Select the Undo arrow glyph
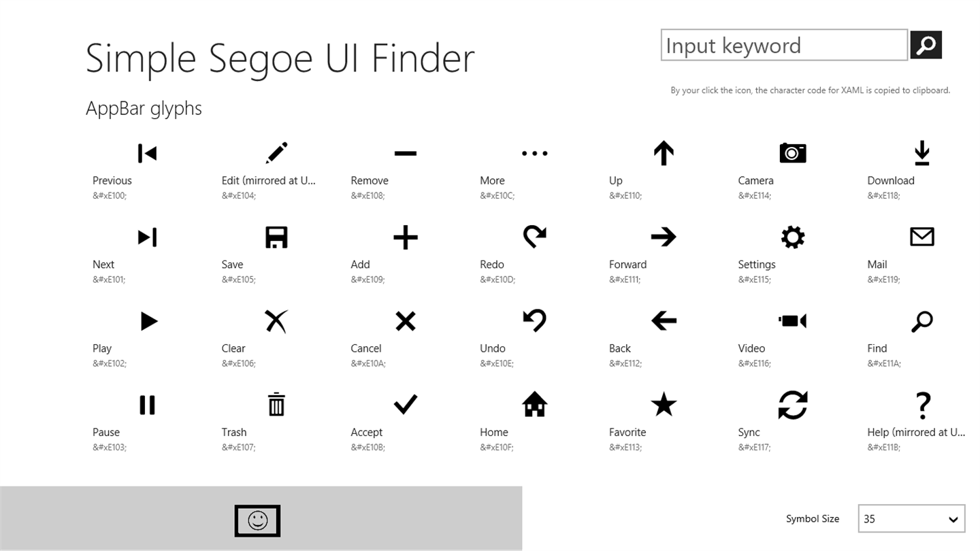Viewport: 980px width, 551px height. (x=535, y=321)
